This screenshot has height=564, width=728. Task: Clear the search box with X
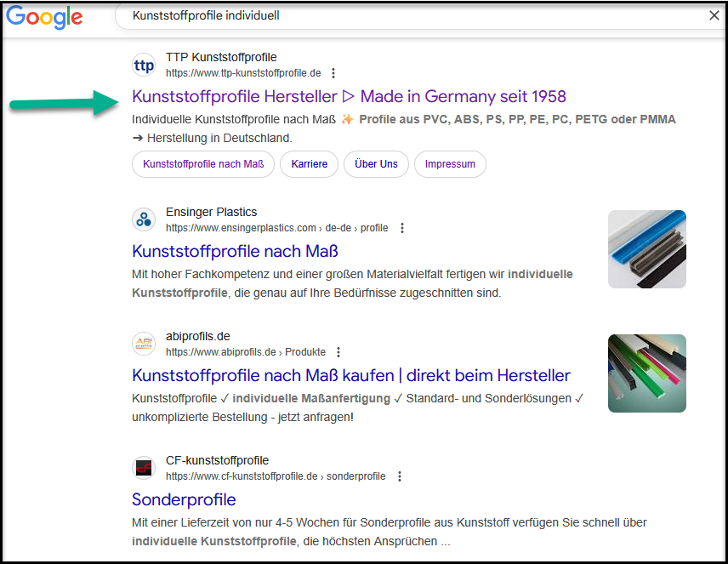point(714,15)
